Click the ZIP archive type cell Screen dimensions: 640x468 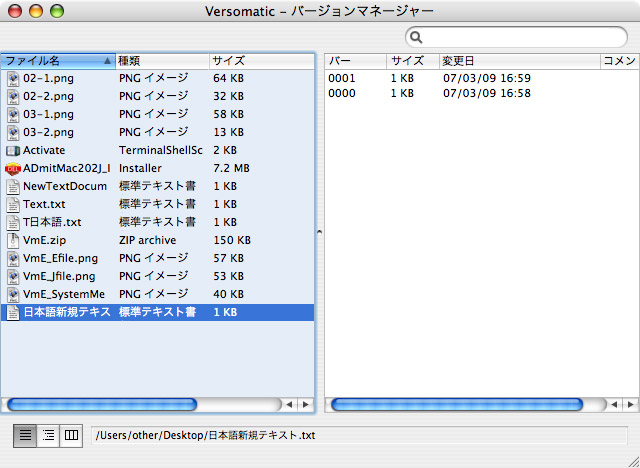click(147, 240)
